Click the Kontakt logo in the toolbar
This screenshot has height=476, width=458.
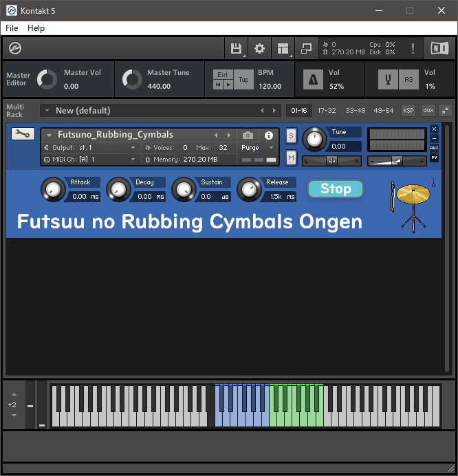click(x=15, y=48)
